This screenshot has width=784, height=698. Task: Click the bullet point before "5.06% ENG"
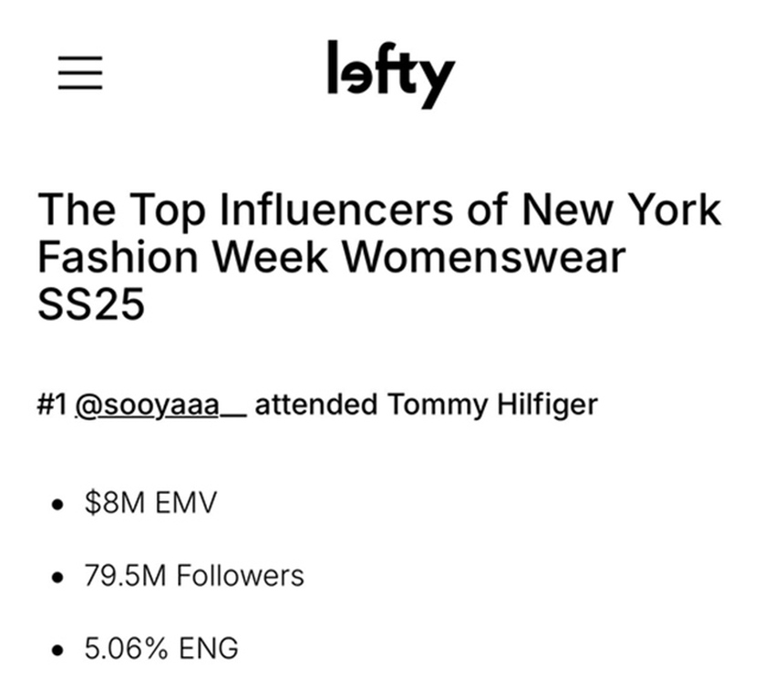pyautogui.click(x=60, y=650)
